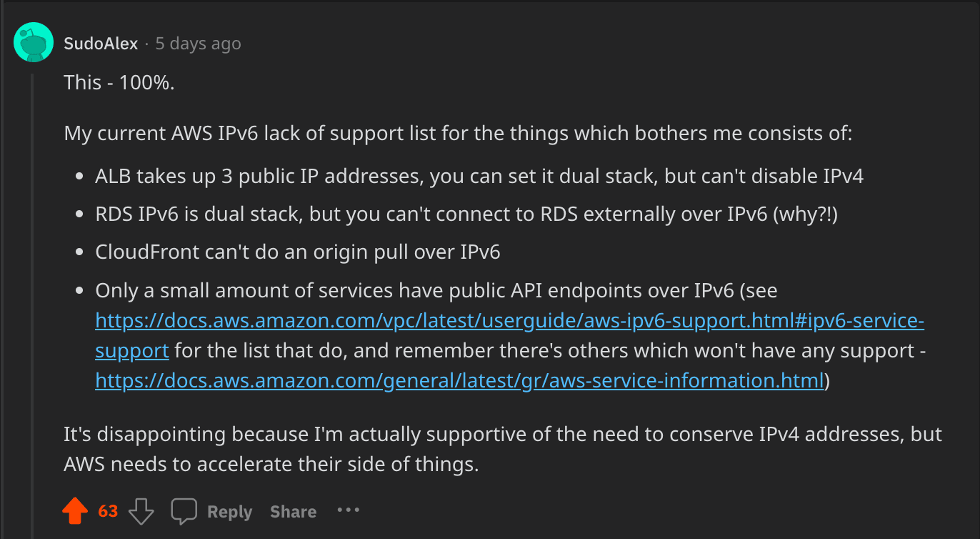Viewport: 980px width, 539px height.
Task: Open SudoAlex's green avatar profile picture
Action: pos(34,43)
